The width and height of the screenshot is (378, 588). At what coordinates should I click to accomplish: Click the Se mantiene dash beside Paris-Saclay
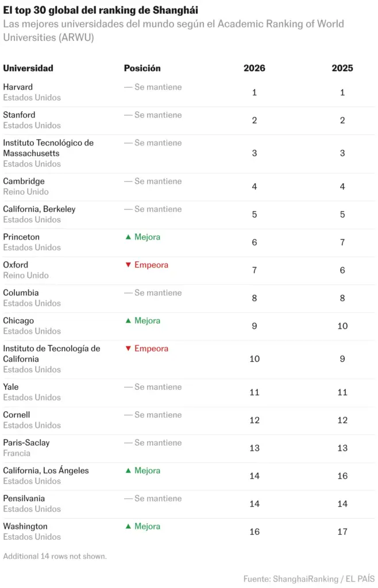pyautogui.click(x=128, y=443)
